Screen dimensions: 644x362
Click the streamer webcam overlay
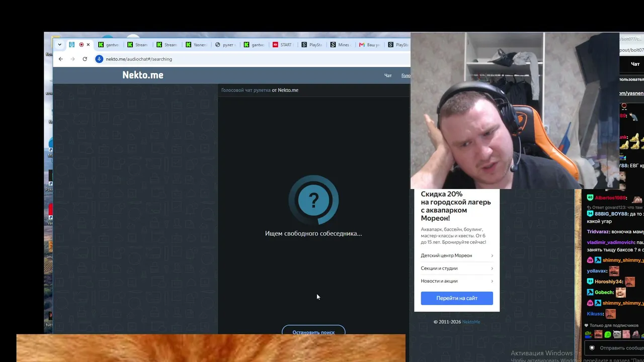coord(515,111)
